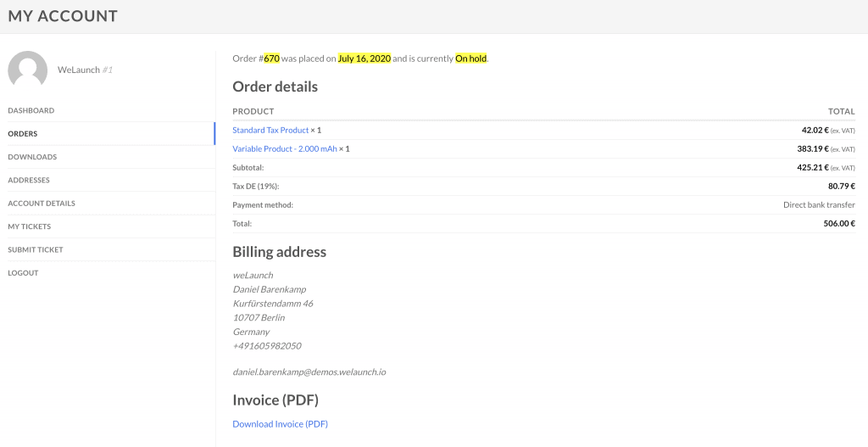View My Tickets page

pos(30,226)
